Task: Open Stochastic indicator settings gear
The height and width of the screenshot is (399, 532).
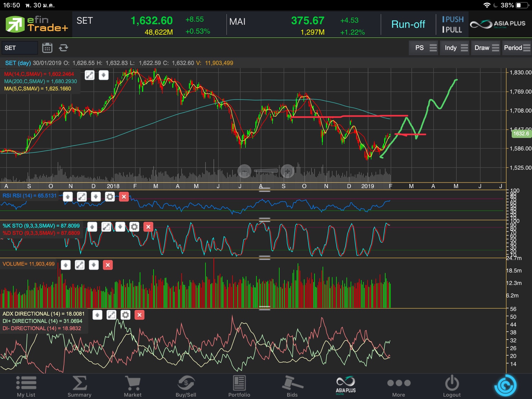Action: 134,227
